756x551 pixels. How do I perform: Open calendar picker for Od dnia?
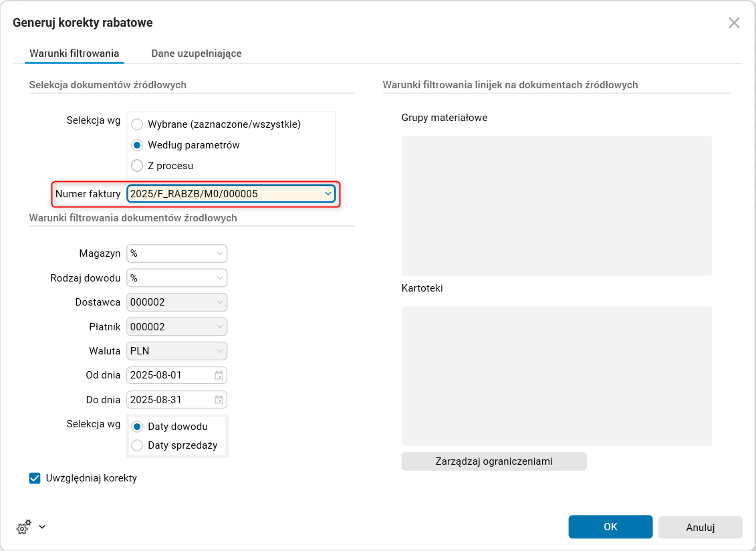coord(219,375)
